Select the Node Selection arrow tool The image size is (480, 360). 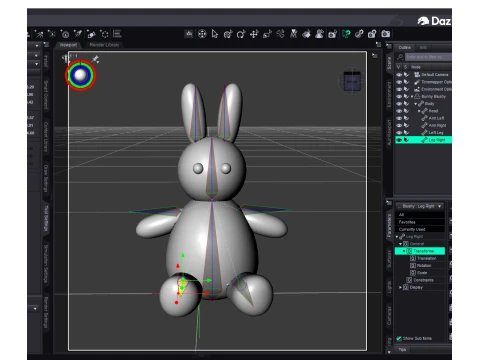click(215, 34)
